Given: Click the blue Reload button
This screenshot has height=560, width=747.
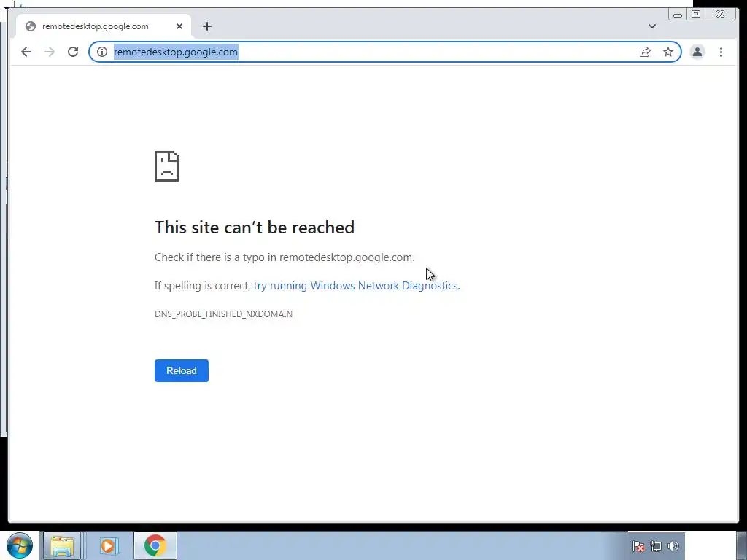Looking at the screenshot, I should point(182,370).
